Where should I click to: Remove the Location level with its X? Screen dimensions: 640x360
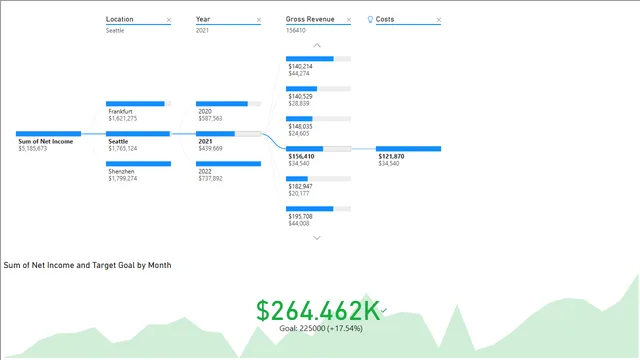(x=169, y=20)
